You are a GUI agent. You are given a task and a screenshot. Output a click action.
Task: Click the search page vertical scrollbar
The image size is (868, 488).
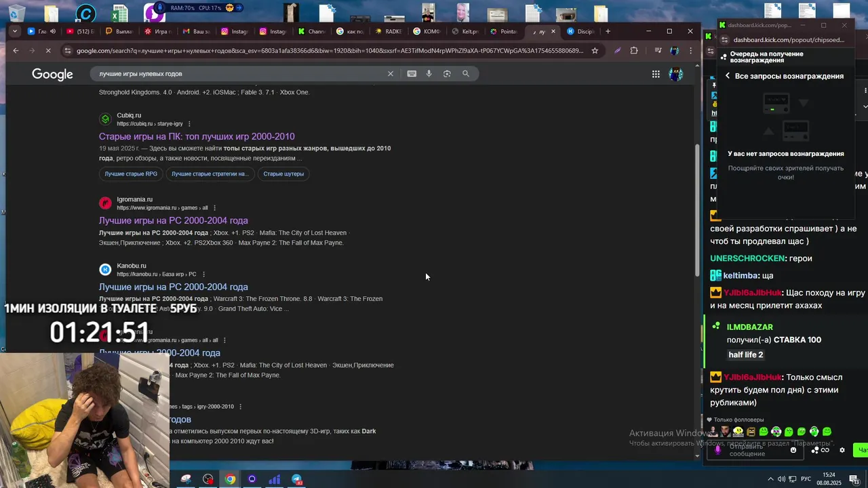[698, 210]
